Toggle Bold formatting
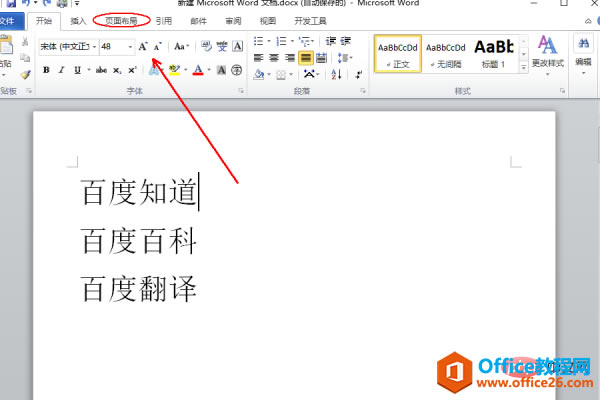This screenshot has height=400, width=600. (x=46, y=70)
